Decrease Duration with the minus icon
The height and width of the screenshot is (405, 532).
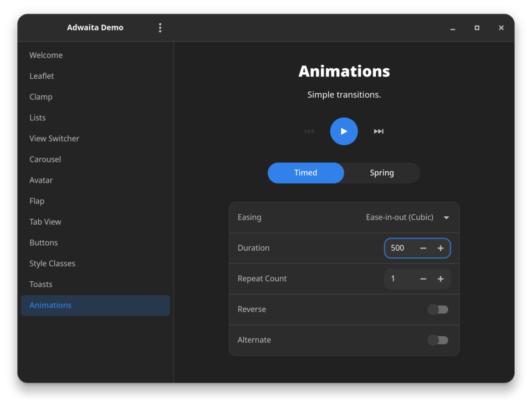click(x=423, y=248)
